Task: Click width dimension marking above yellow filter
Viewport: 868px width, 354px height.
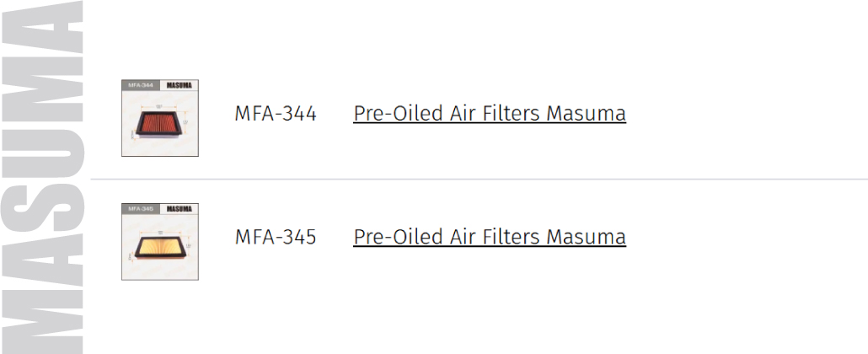Action: 159,233
